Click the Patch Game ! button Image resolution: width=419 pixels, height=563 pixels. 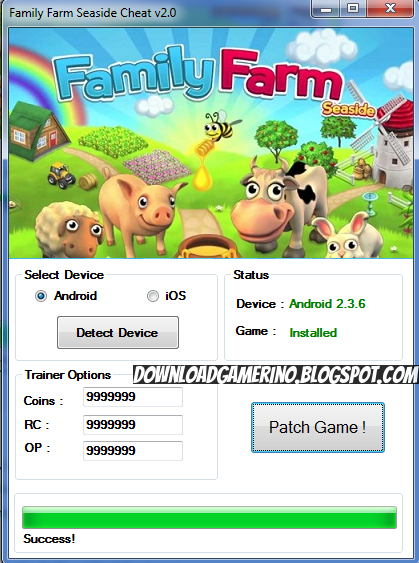point(318,427)
